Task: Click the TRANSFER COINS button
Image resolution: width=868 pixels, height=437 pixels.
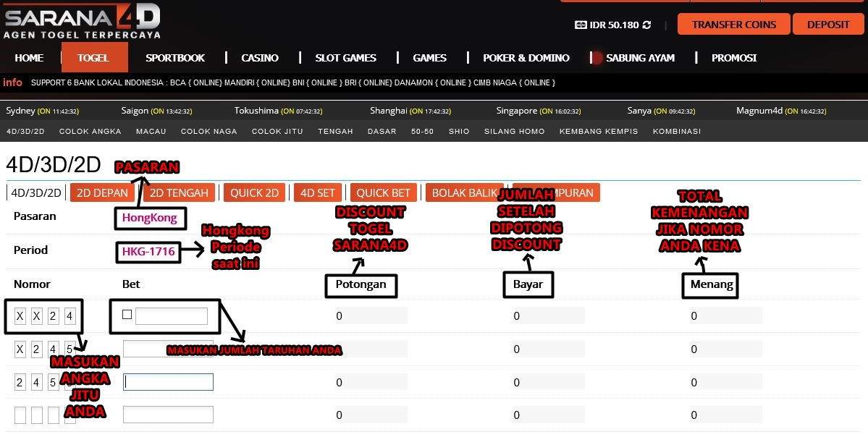Action: point(733,24)
